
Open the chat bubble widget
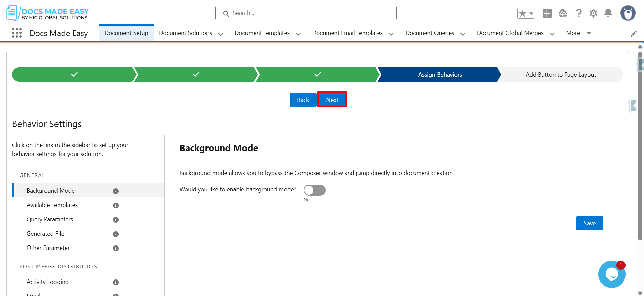coord(611,274)
